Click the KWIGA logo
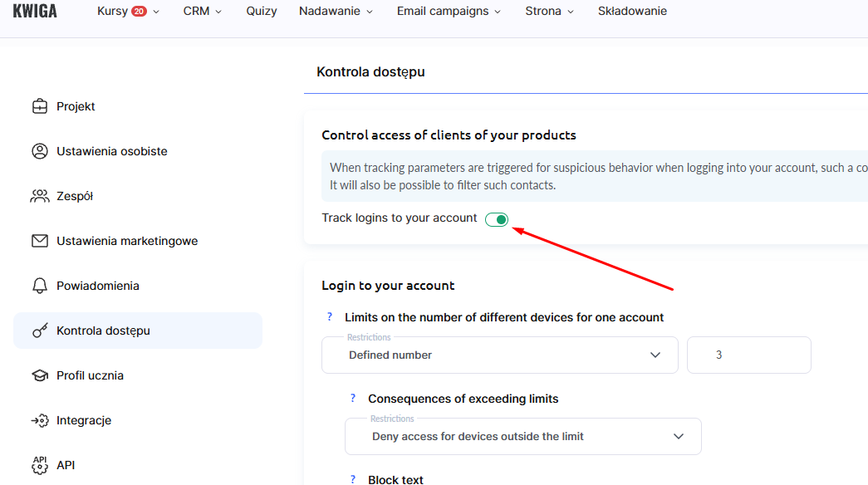Image resolution: width=868 pixels, height=485 pixels. (x=35, y=11)
